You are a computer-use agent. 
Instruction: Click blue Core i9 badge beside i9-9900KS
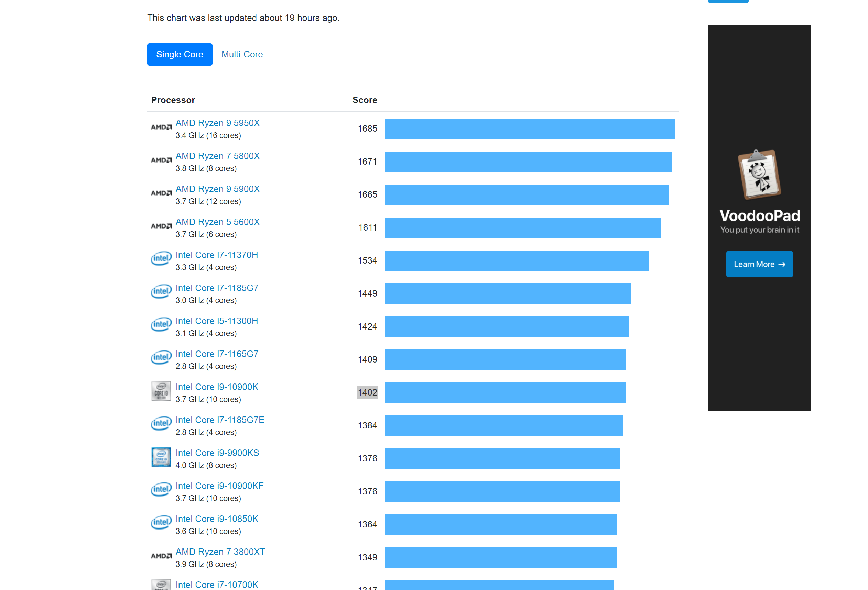pos(161,457)
